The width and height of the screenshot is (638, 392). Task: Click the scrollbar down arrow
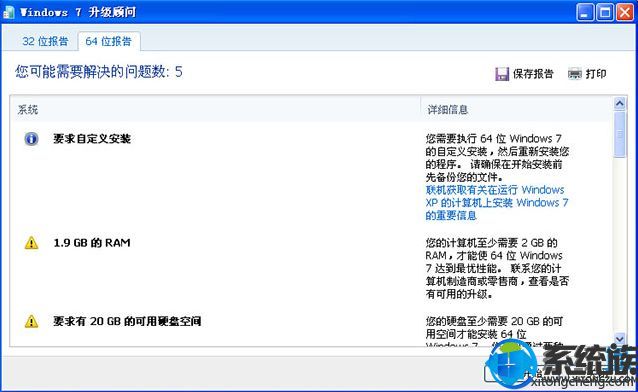620,338
